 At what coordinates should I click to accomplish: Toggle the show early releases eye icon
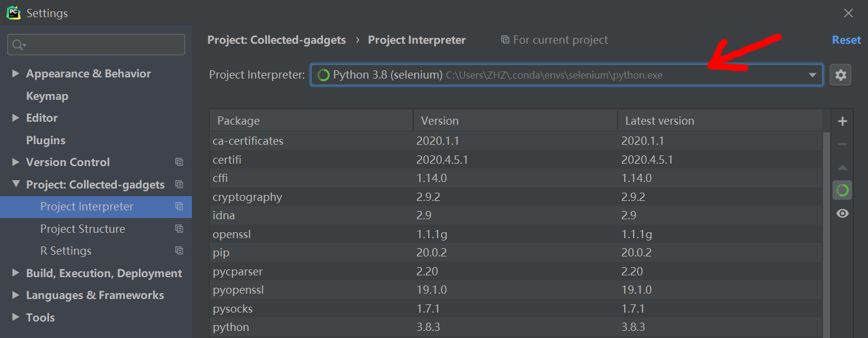[x=843, y=213]
